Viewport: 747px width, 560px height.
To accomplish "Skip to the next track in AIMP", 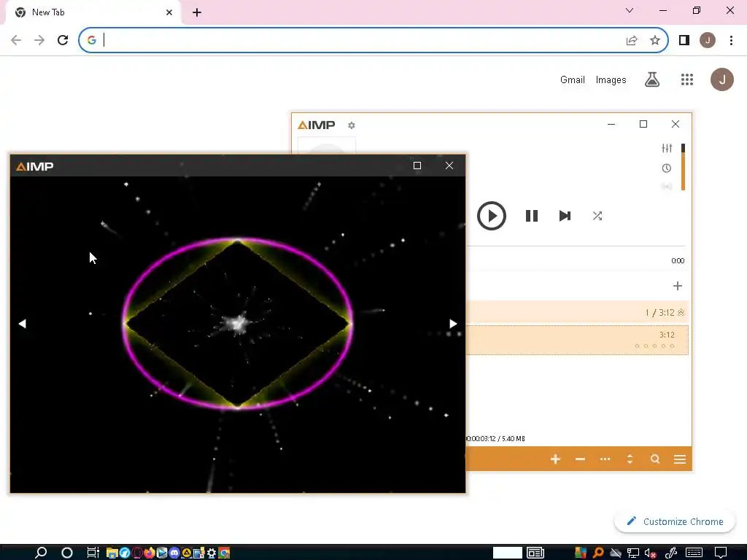I will pyautogui.click(x=565, y=216).
